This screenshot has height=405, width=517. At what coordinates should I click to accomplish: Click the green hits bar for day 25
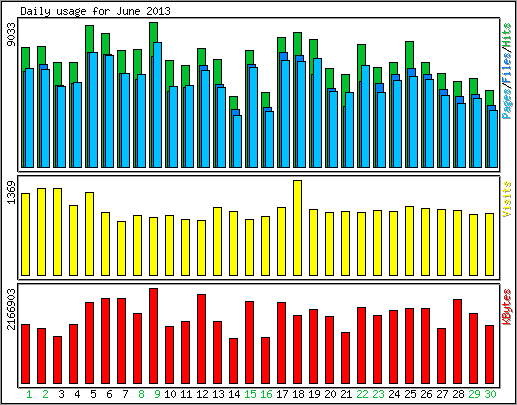tap(409, 55)
